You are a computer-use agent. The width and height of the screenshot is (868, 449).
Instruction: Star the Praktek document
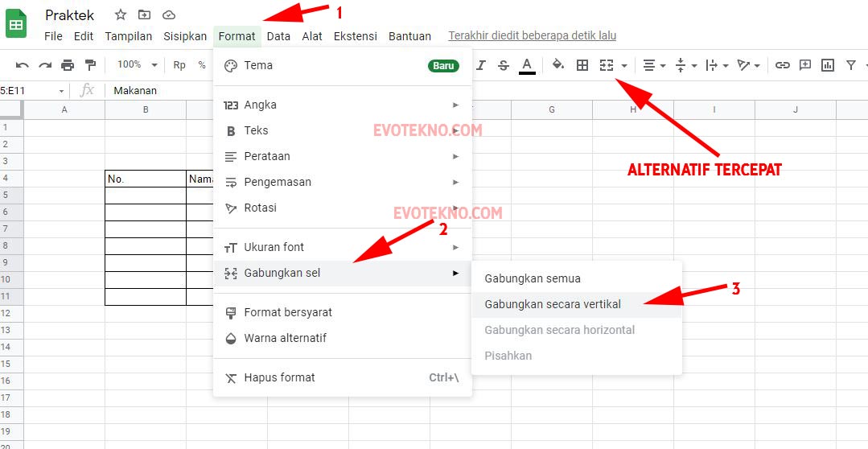pos(121,14)
